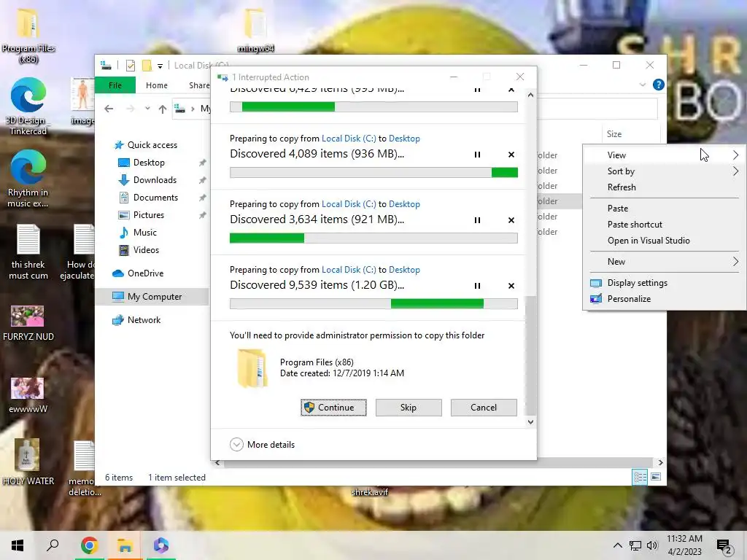
Task: Click the Up one level arrow
Action: (x=163, y=109)
